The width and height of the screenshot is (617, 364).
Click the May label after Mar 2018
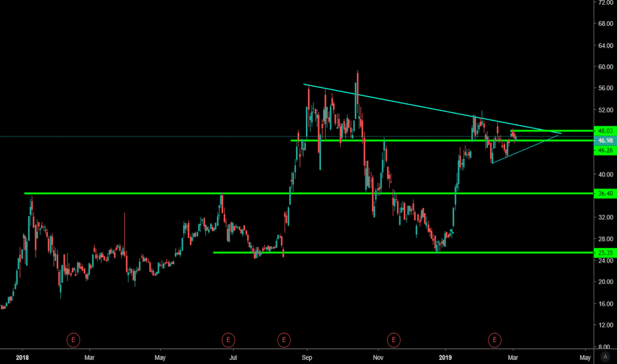click(160, 357)
